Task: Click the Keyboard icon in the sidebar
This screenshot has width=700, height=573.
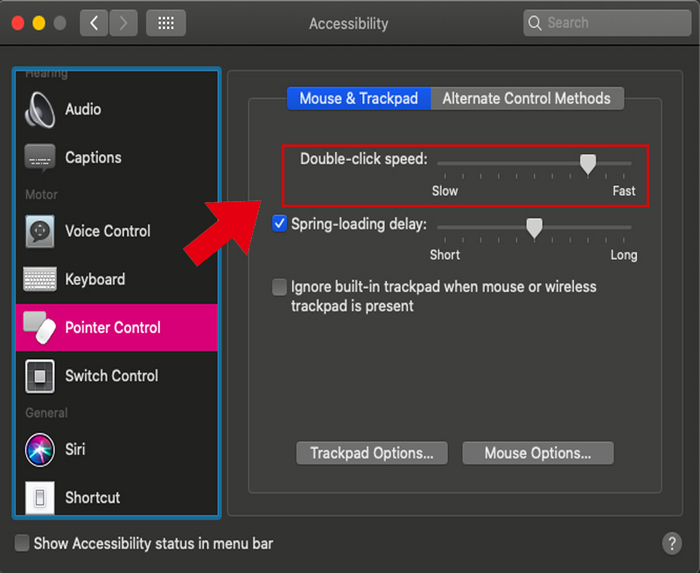Action: [x=40, y=279]
